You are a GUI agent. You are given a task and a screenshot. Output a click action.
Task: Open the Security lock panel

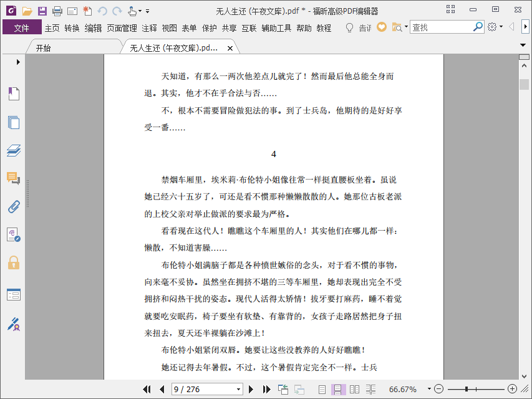[x=14, y=263]
